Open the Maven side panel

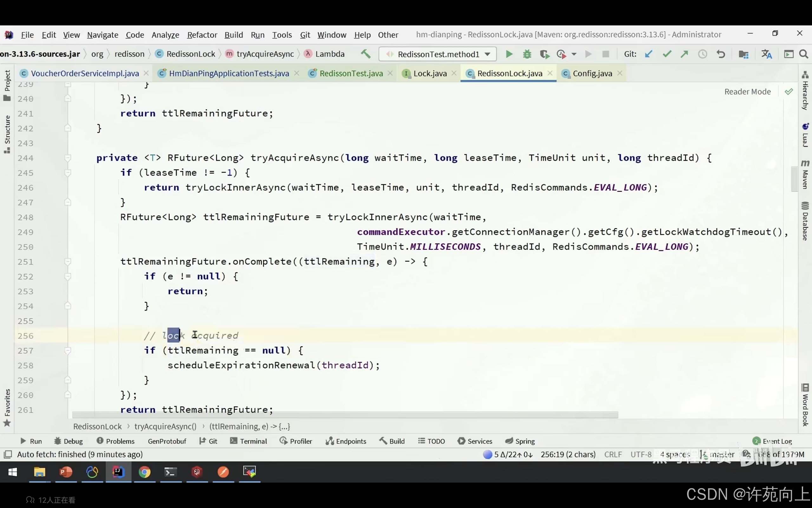[x=805, y=174]
